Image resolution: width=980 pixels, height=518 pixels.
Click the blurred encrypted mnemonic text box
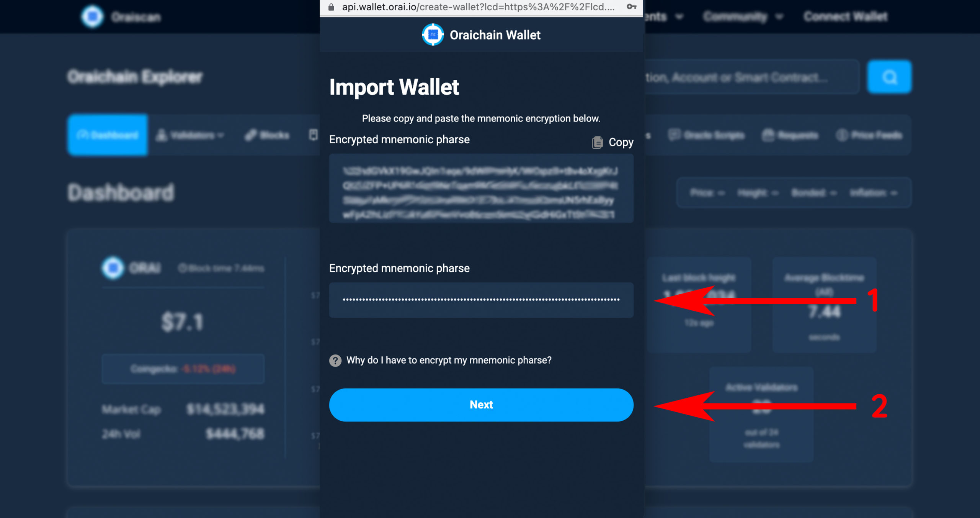point(481,189)
